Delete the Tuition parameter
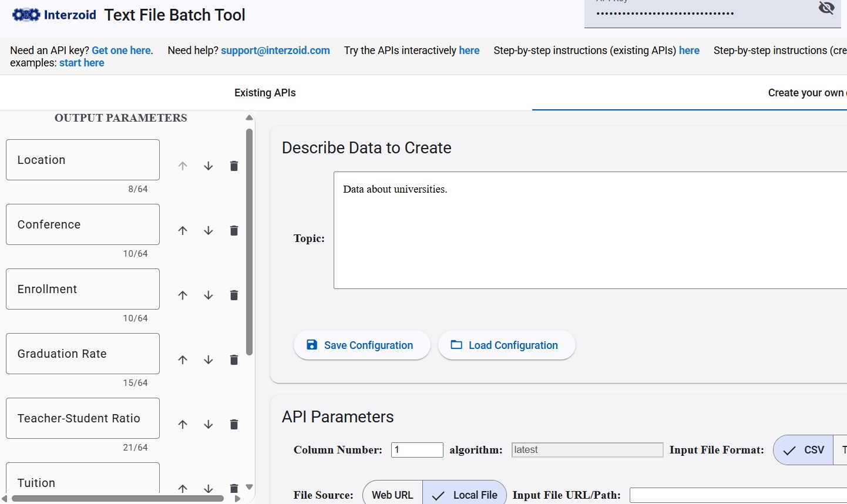Viewport: 847px width, 504px height. pos(234,488)
